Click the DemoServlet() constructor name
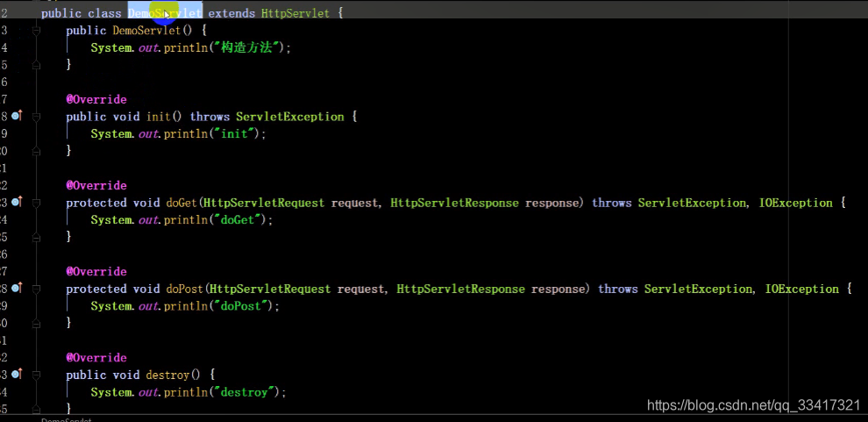Screen dimensions: 868x422 (146, 31)
